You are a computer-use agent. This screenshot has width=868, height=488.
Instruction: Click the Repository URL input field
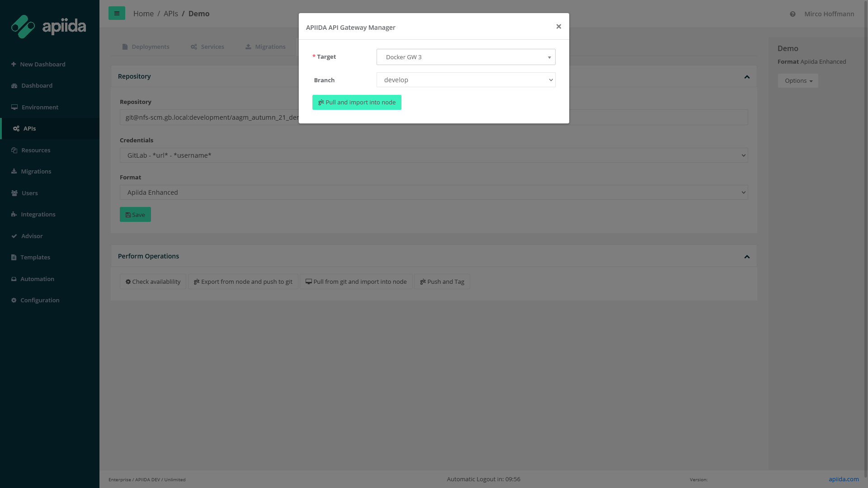pyautogui.click(x=434, y=117)
